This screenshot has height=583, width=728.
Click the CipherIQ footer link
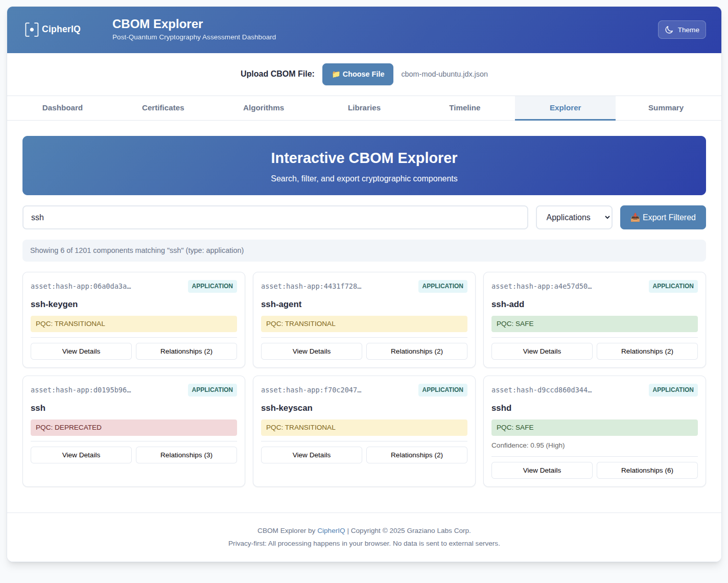[331, 531]
